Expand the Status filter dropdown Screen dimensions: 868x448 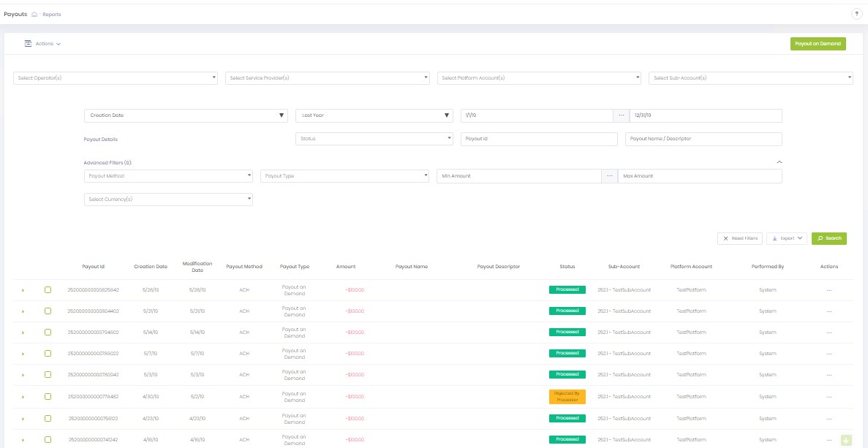click(x=374, y=139)
